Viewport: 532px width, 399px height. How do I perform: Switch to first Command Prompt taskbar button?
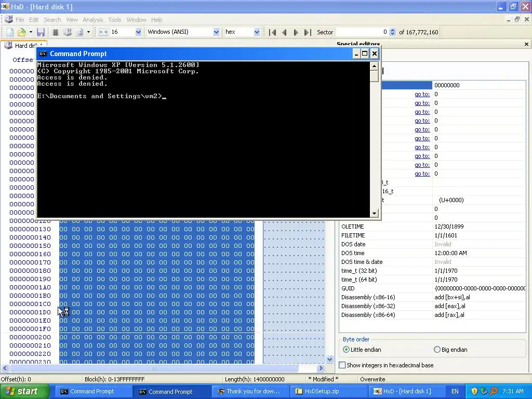(92, 391)
